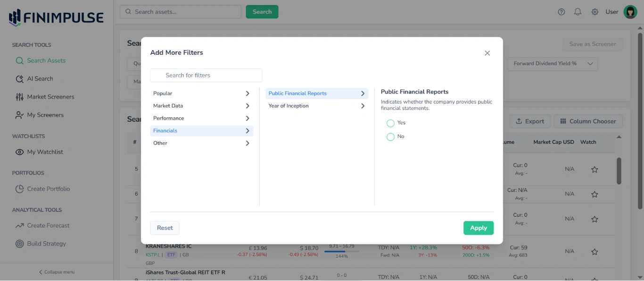Image resolution: width=644 pixels, height=281 pixels.
Task: Open the settings gear icon
Action: 594,11
